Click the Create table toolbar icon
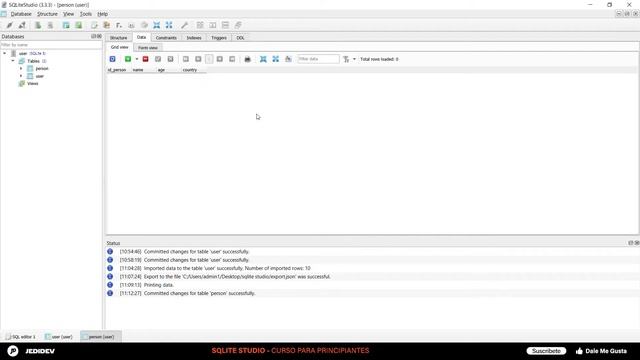This screenshot has height=360, width=640. (x=66, y=25)
